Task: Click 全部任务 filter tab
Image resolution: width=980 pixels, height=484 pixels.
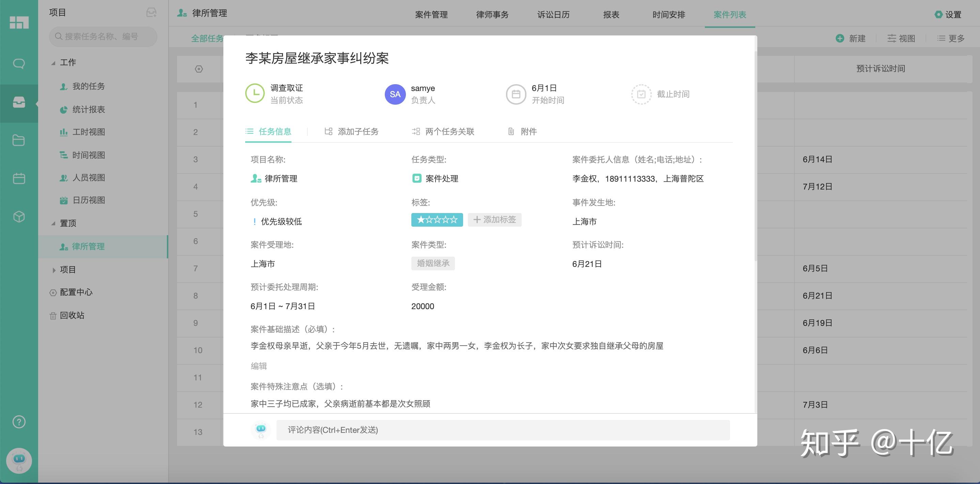Action: (207, 38)
